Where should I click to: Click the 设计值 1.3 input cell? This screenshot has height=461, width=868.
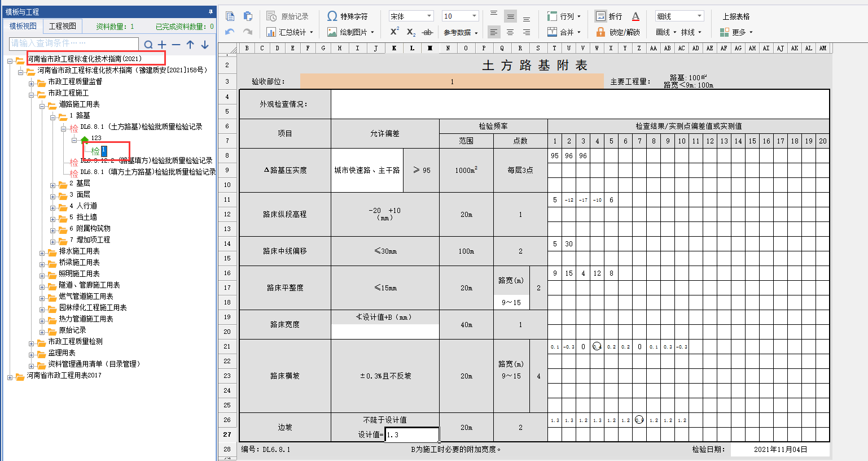[x=412, y=434]
